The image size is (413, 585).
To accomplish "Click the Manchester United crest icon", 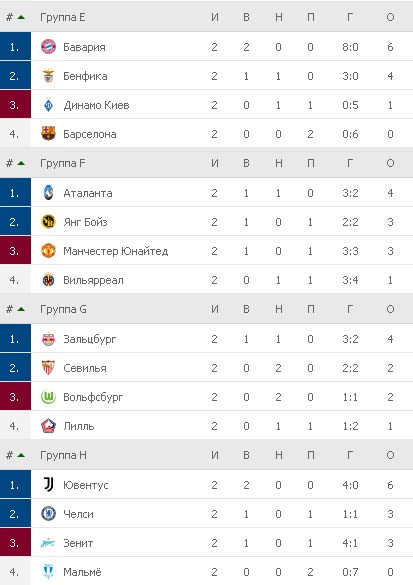I will tap(49, 251).
